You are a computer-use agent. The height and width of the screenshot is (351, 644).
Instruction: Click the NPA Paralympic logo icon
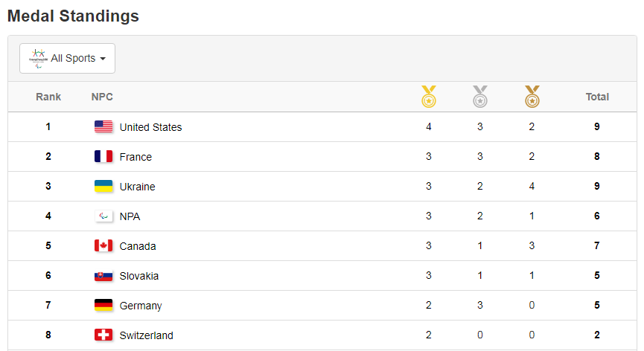[103, 216]
